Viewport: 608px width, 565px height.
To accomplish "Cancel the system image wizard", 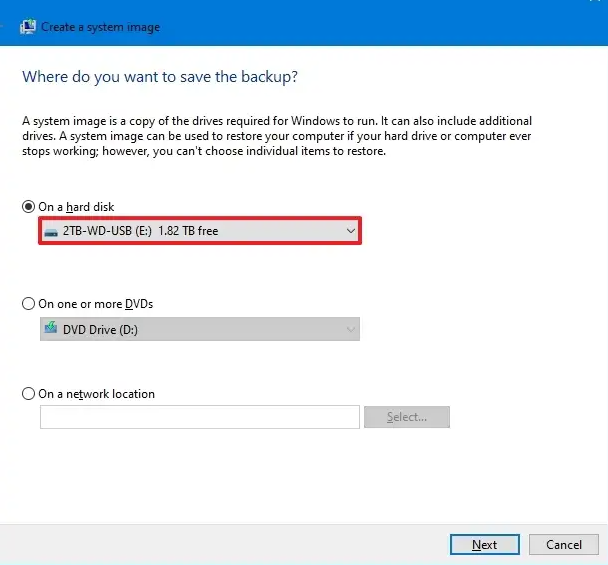I will coord(564,544).
